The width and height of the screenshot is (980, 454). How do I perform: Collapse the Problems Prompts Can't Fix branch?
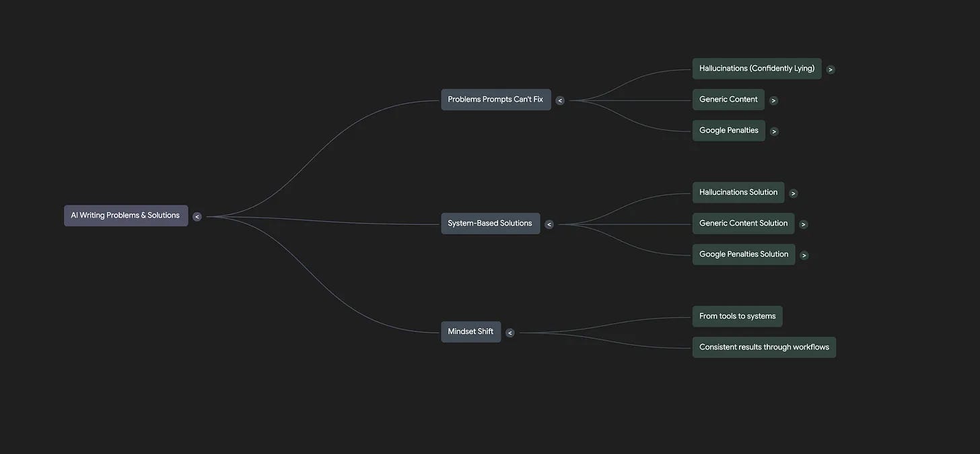coord(560,99)
